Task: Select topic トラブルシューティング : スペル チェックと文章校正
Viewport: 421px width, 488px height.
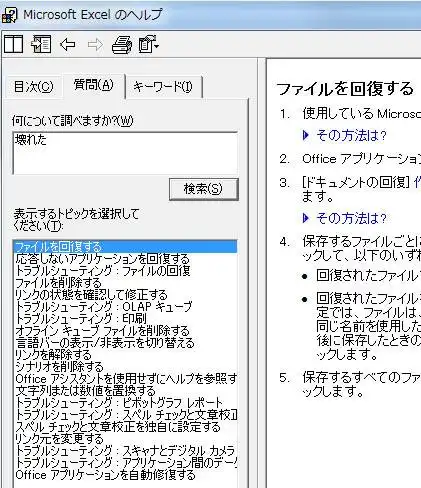Action: (126, 415)
